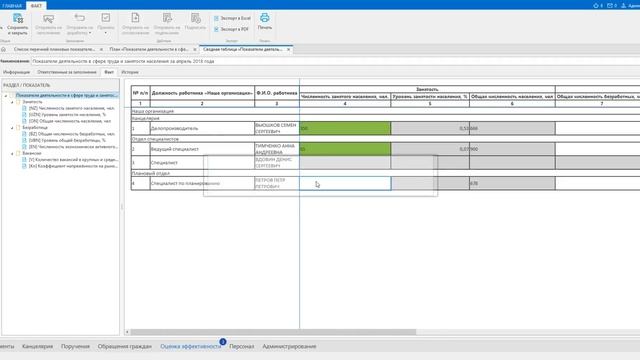The width and height of the screenshot is (640, 360).
Task: Click the [BZ] indicator document icon
Action: coord(24,134)
